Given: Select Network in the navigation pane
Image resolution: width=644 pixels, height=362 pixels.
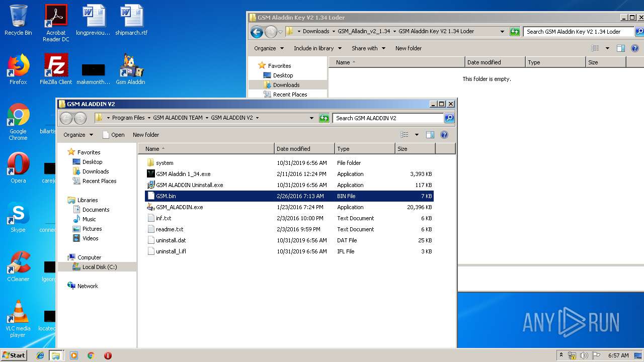Looking at the screenshot, I should click(88, 286).
